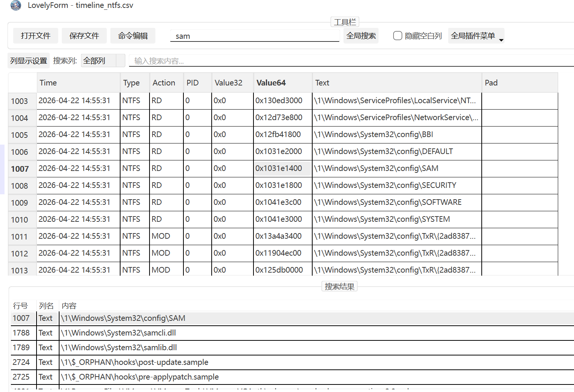Click cell 0x1031e1800
Image resolution: width=574 pixels, height=392 pixels.
click(x=283, y=185)
